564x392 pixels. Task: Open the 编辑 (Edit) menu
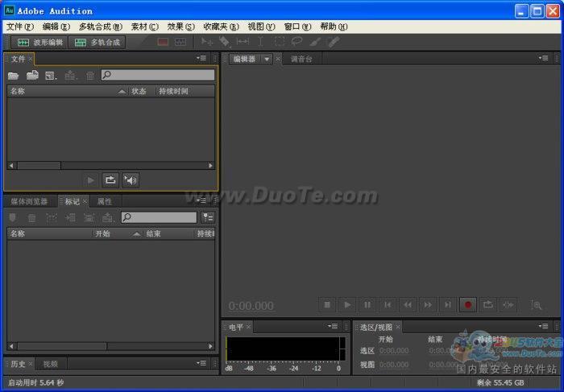click(x=56, y=27)
